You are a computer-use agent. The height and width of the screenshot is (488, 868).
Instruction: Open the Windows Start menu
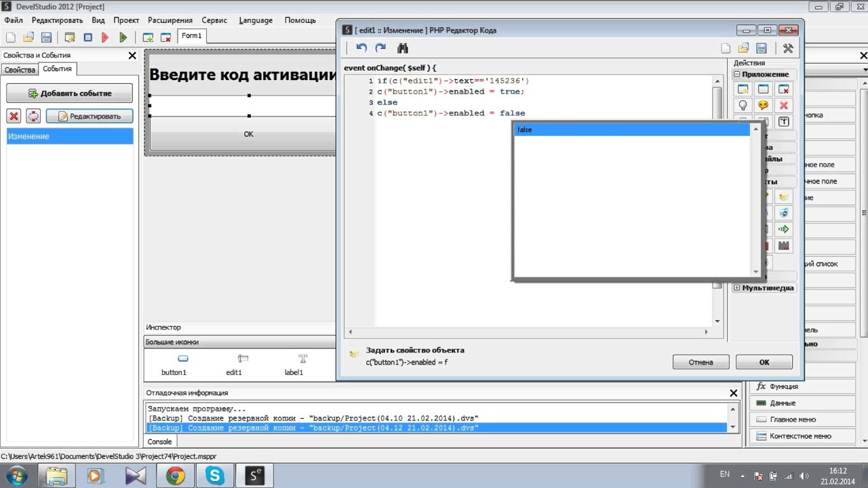(x=16, y=476)
